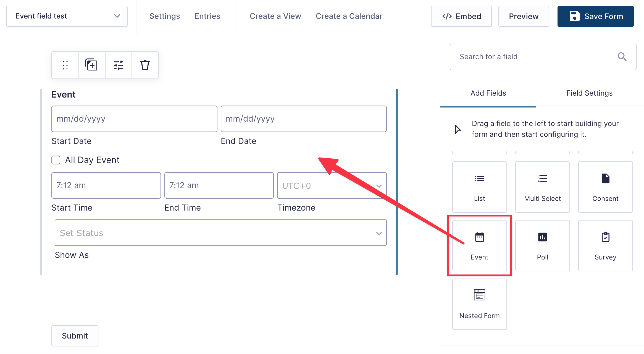The width and height of the screenshot is (644, 354).
Task: Click the Preview button
Action: click(524, 16)
